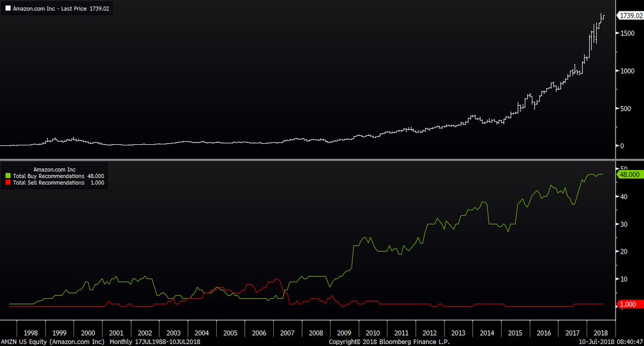Click the 2007 year label on timeline
Viewport: 644px width, 346px height.
[x=288, y=333]
